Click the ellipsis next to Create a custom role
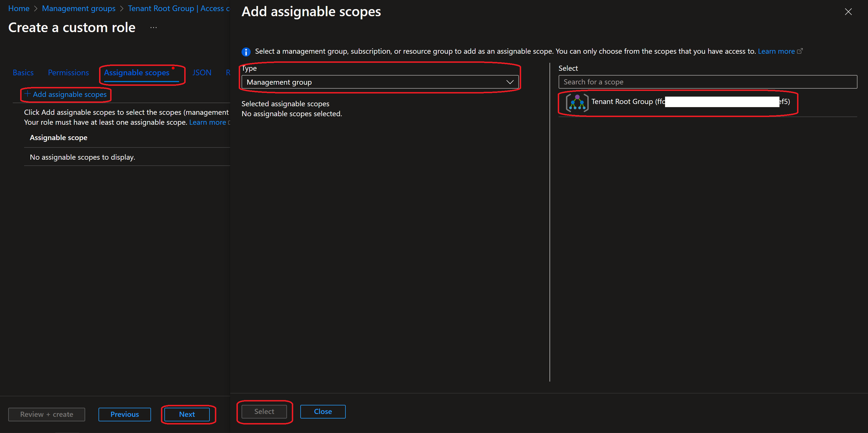Image resolution: width=868 pixels, height=433 pixels. pyautogui.click(x=153, y=27)
